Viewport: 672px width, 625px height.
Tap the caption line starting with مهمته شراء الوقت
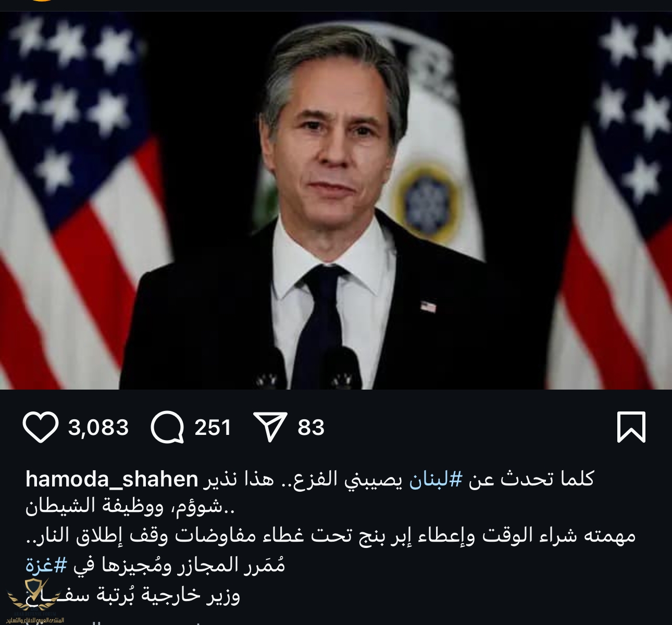(x=330, y=536)
